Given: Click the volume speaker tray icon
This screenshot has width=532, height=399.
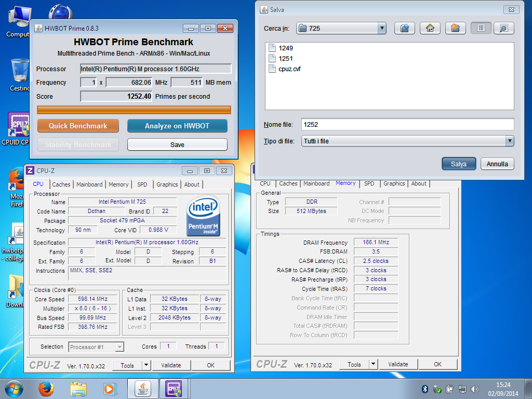Looking at the screenshot, I should pos(475,389).
